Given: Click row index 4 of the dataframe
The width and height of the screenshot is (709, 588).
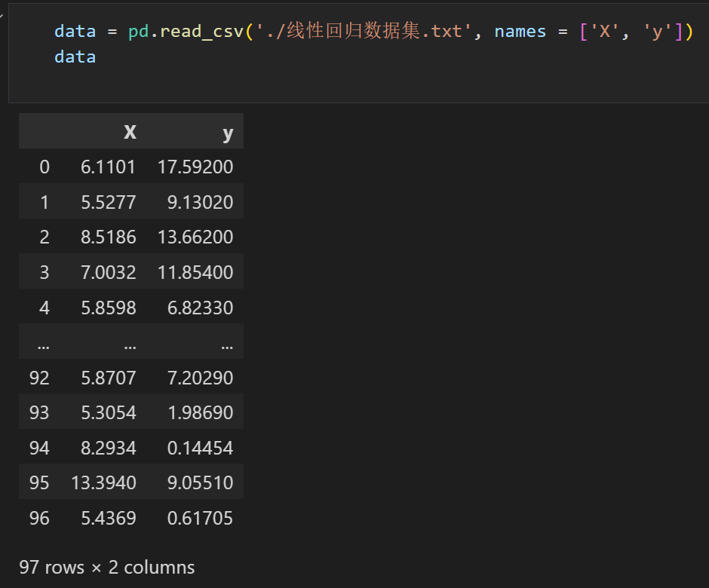Looking at the screenshot, I should coord(45,308).
